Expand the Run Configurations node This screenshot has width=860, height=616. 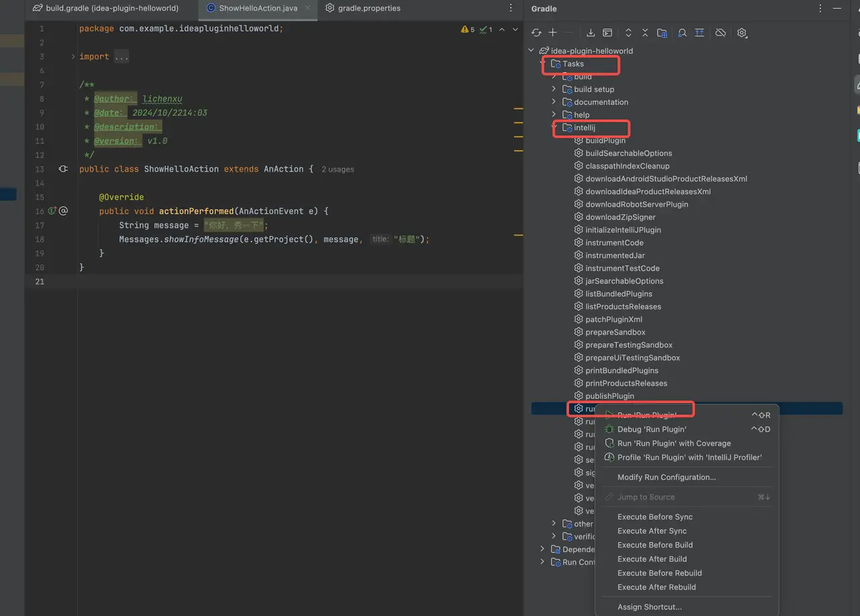point(543,562)
